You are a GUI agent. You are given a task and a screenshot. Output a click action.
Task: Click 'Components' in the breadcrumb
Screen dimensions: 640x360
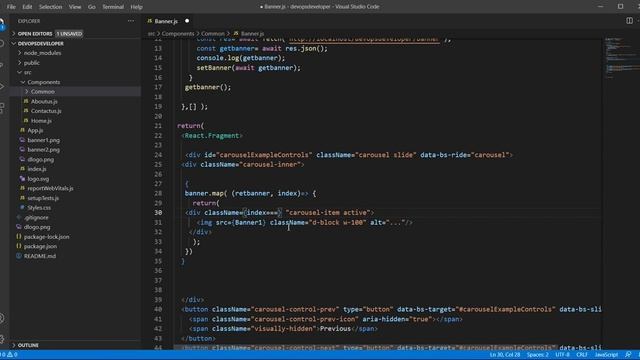coord(178,33)
